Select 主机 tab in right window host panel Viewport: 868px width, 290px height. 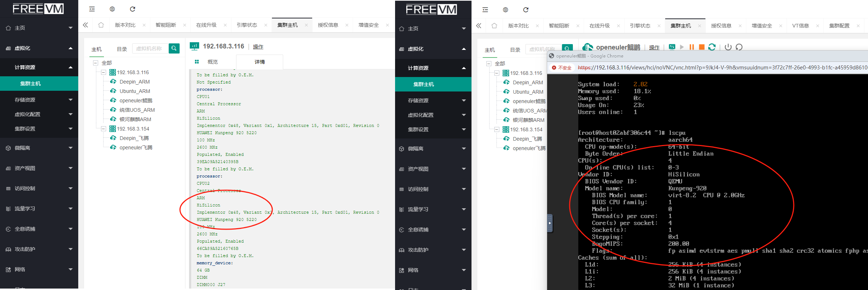(490, 50)
